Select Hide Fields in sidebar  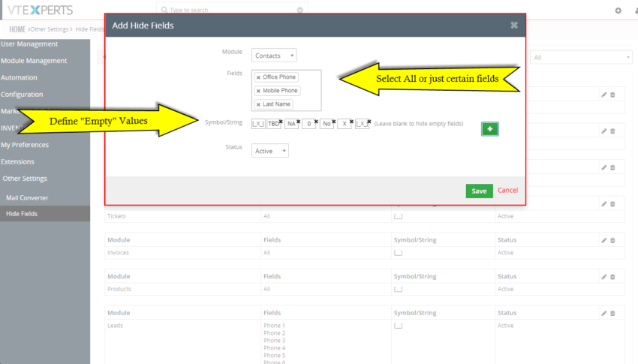click(x=22, y=213)
